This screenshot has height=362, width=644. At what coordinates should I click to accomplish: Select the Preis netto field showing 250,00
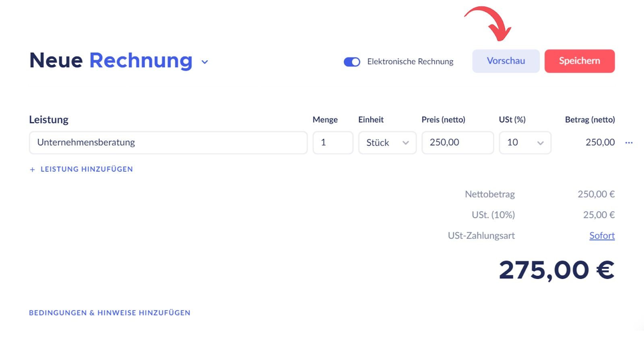(457, 142)
